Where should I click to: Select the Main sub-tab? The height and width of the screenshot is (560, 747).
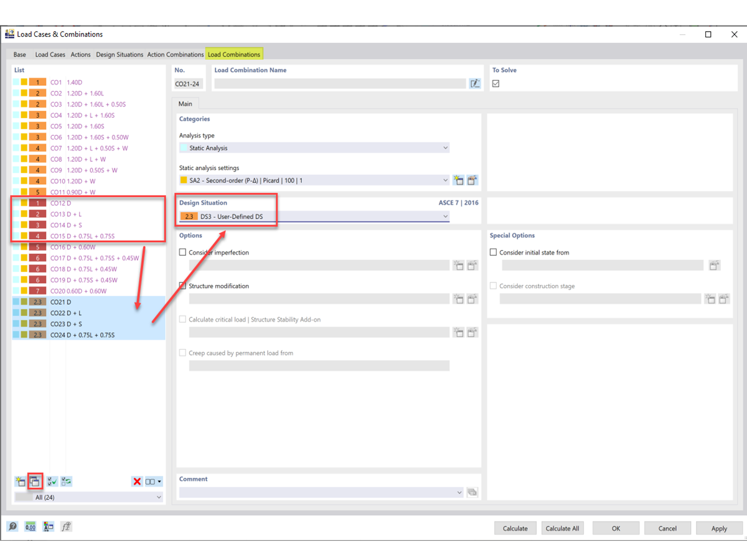click(186, 104)
